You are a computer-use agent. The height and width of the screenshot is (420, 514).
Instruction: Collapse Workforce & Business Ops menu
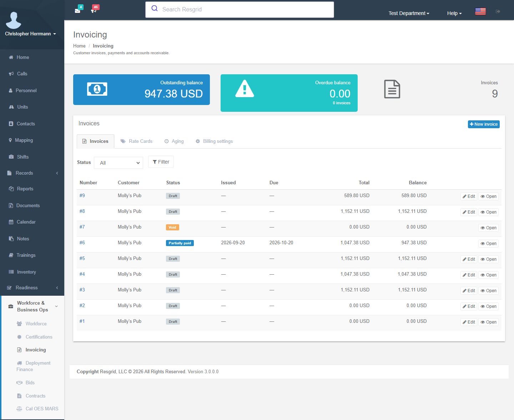click(x=33, y=306)
